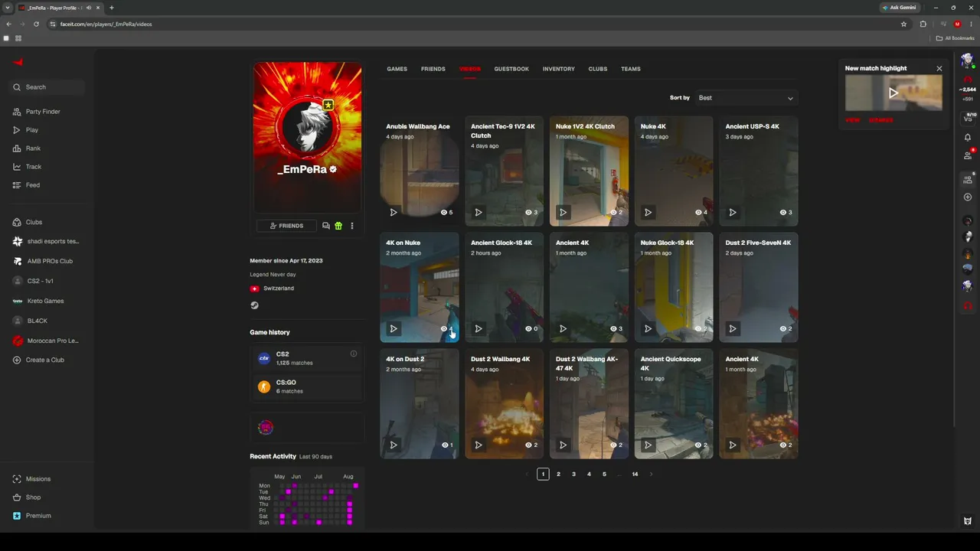Image resolution: width=980 pixels, height=551 pixels.
Task: Open the CS2 game history entry
Action: click(x=307, y=358)
